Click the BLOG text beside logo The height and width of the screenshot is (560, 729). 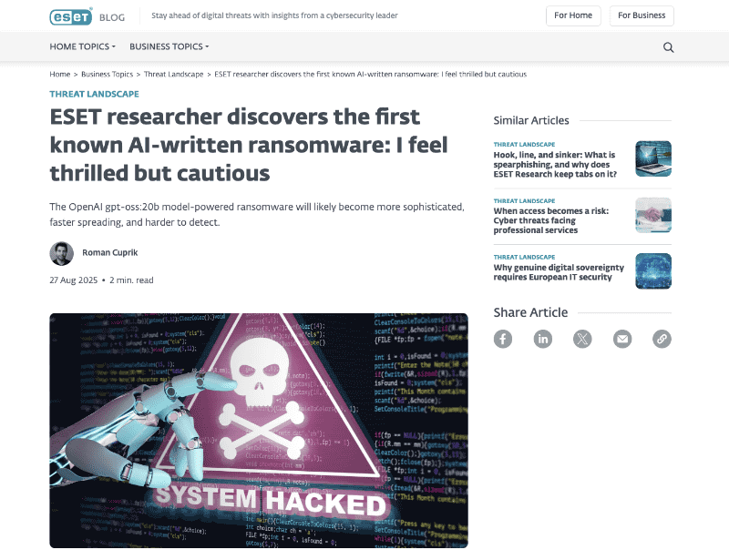pos(112,17)
